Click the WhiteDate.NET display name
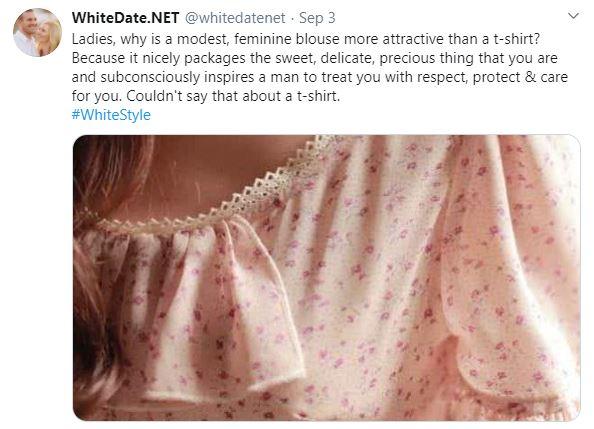The height and width of the screenshot is (429, 594). tap(125, 18)
